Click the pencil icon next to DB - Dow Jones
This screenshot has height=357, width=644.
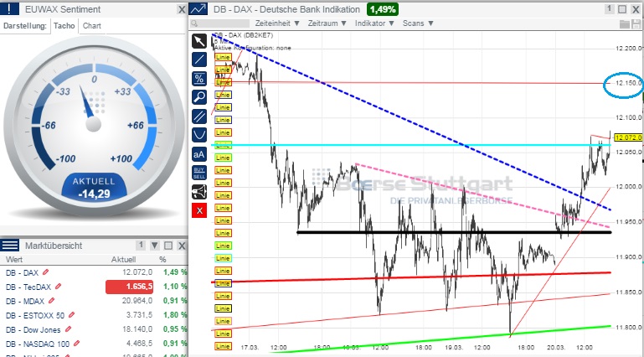click(68, 329)
